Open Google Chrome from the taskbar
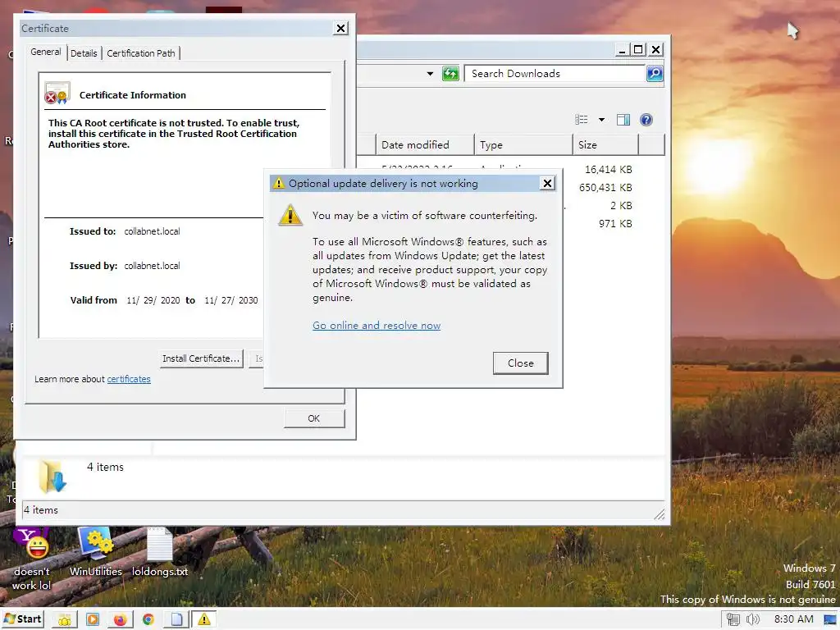 pos(148,619)
